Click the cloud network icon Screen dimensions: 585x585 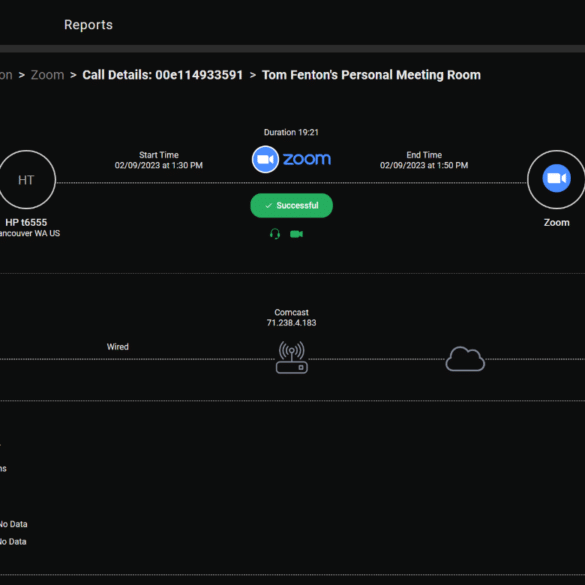465,359
